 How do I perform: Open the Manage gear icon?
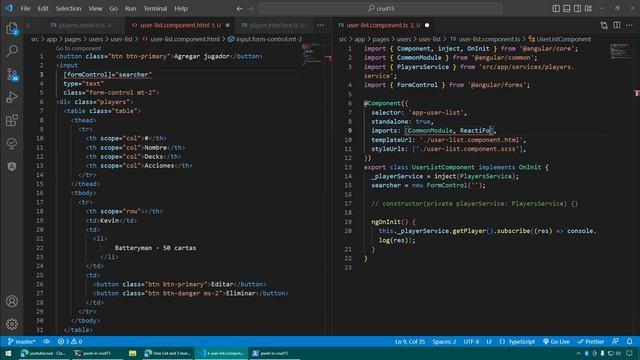pos(12,324)
